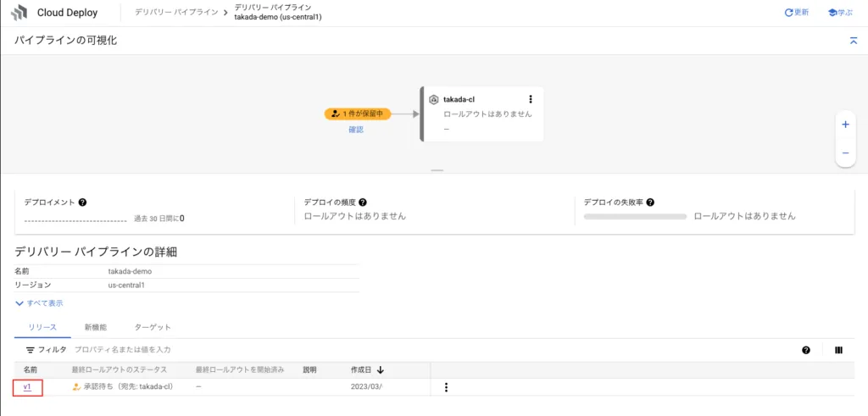Open the v1 row three-dot menu

446,387
